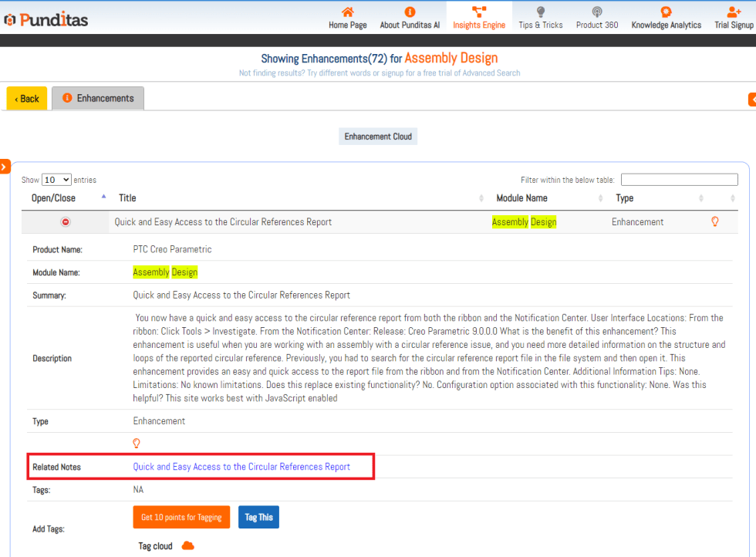Open Tips & Tricks lightbulb menu

[x=540, y=18]
